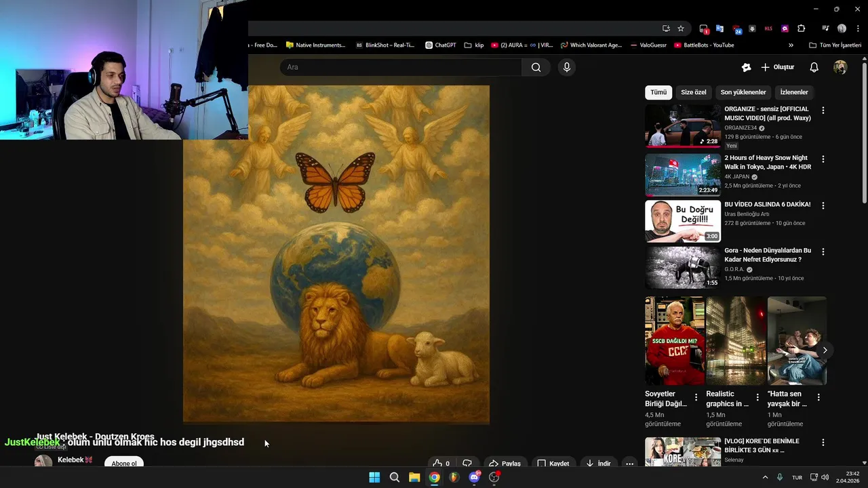Screen dimensions: 868x488
Task: Click the Abone ol subscribe button
Action: 124,464
